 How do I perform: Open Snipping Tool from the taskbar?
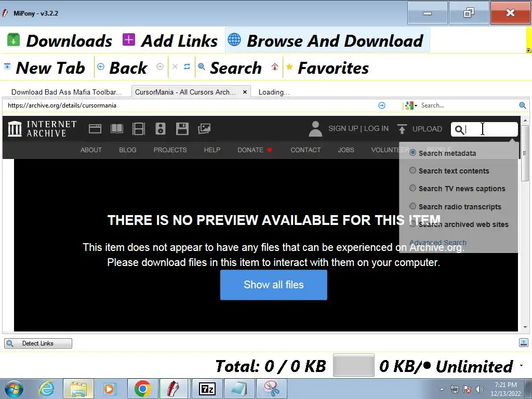point(271,389)
